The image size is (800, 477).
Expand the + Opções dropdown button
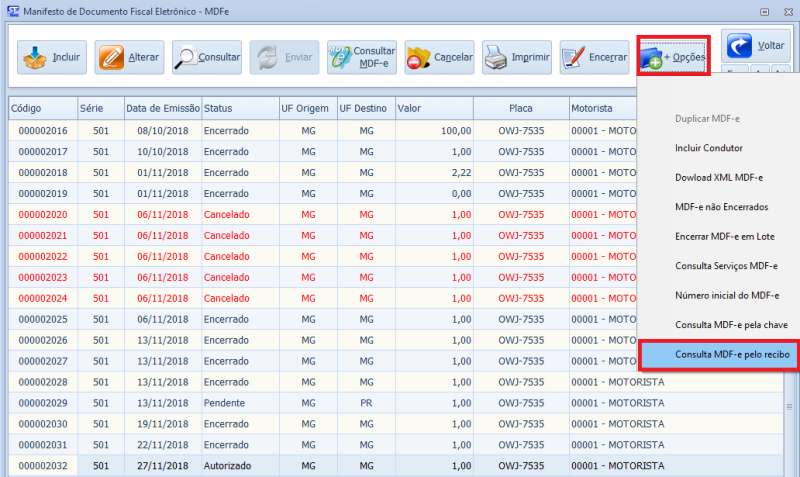point(673,58)
